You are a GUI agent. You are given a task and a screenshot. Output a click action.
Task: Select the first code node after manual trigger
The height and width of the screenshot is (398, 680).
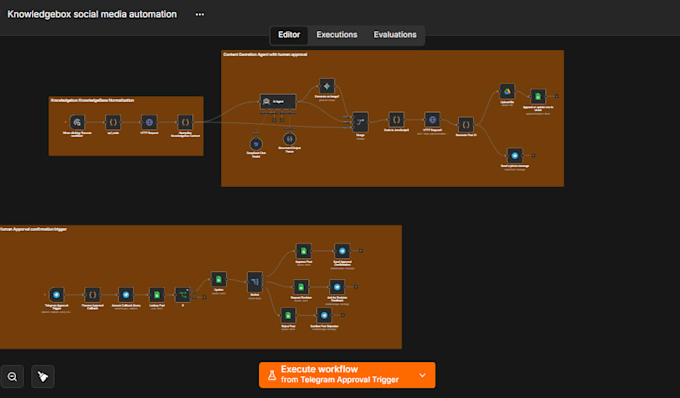[113, 122]
